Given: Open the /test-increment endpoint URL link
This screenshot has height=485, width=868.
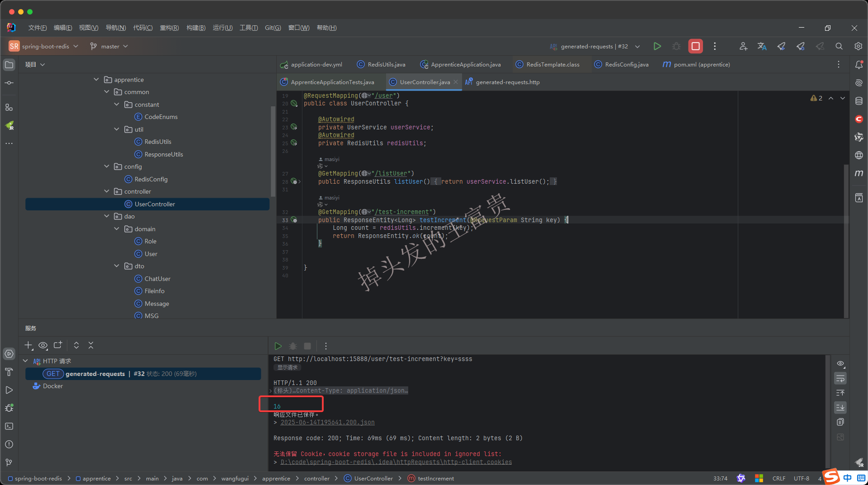Looking at the screenshot, I should tap(402, 212).
